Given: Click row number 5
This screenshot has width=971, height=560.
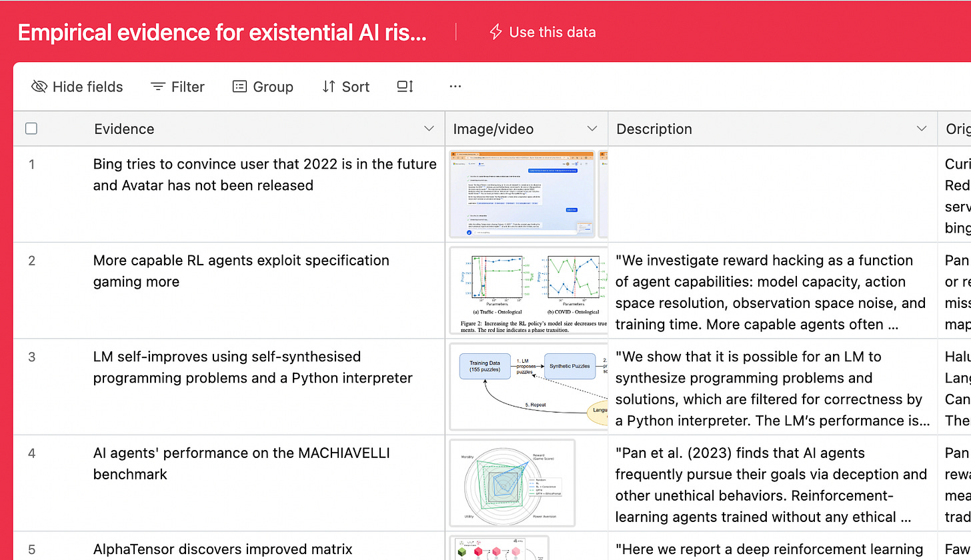Looking at the screenshot, I should click(31, 549).
